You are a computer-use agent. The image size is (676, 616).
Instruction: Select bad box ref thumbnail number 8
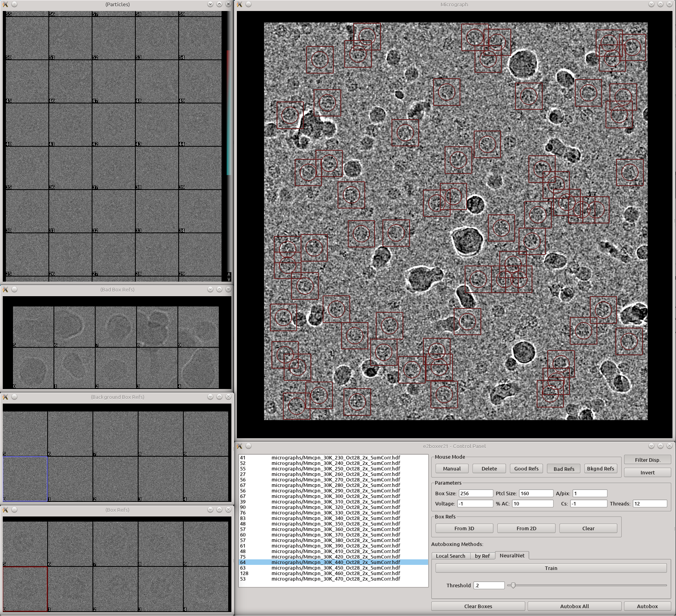click(x=157, y=327)
